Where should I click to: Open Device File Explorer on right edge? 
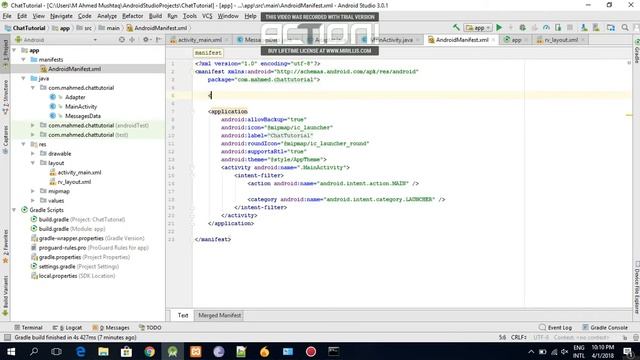pos(636,287)
